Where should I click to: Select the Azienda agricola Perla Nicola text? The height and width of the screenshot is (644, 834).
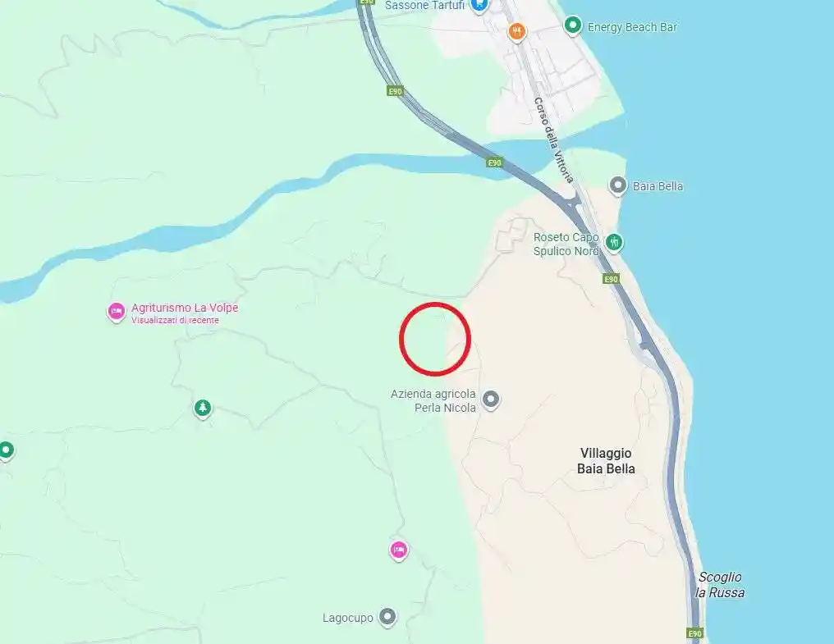pos(433,401)
